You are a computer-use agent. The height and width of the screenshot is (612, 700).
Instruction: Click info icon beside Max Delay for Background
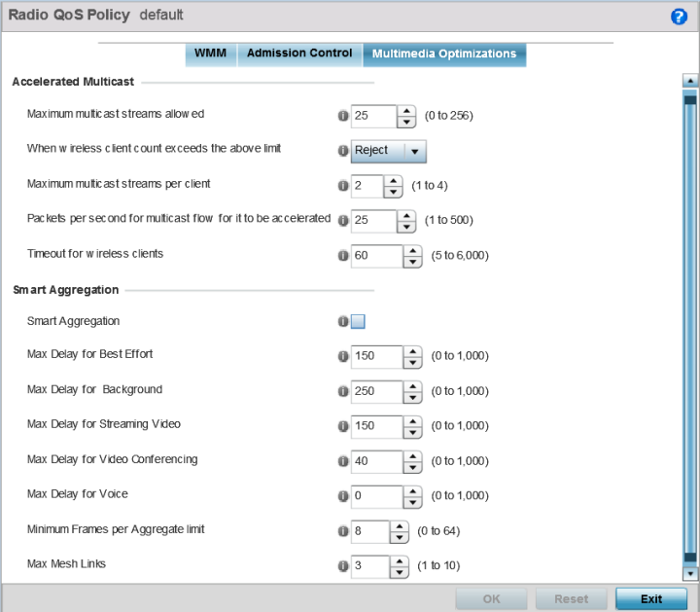343,391
